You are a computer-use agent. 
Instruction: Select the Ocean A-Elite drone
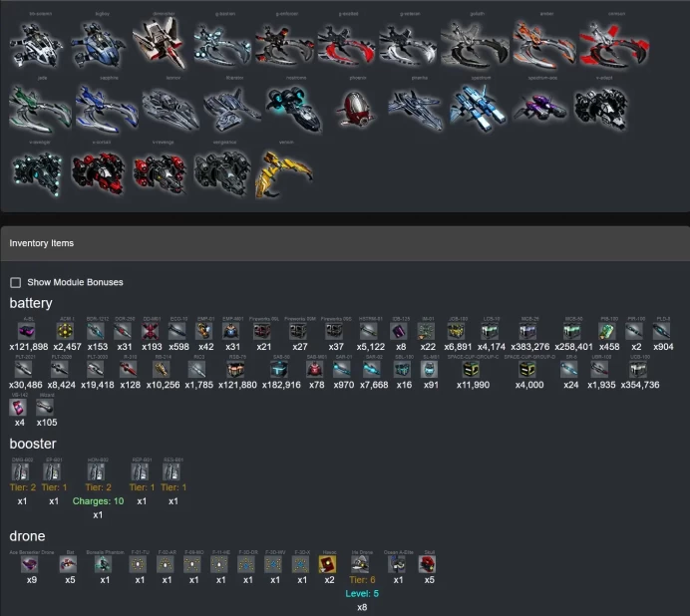point(397,564)
